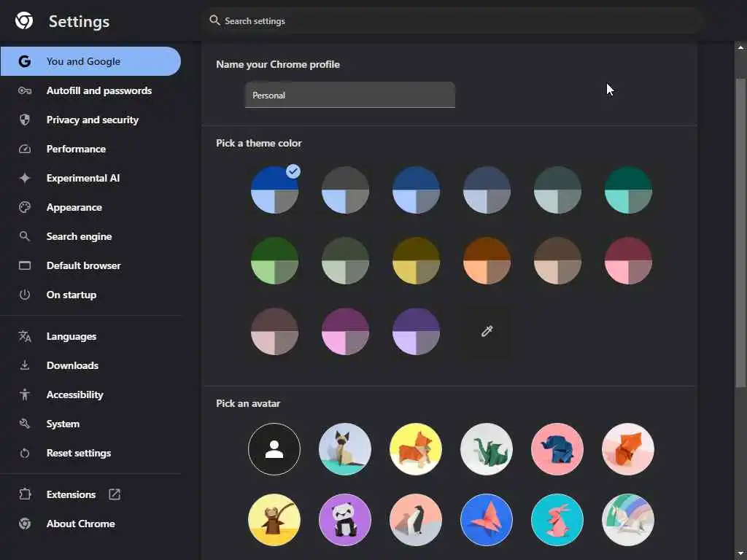Viewport: 747px width, 560px height.
Task: Select the magenta purple theme color
Action: point(345,332)
